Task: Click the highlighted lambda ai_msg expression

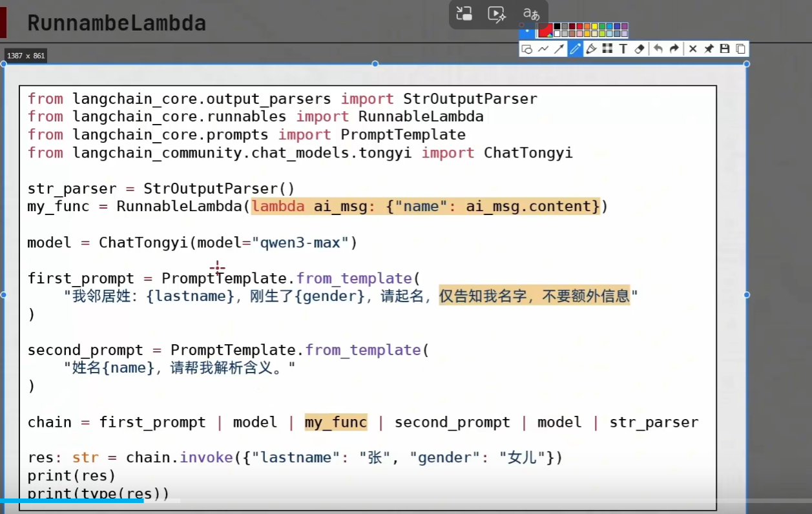Action: (426, 207)
